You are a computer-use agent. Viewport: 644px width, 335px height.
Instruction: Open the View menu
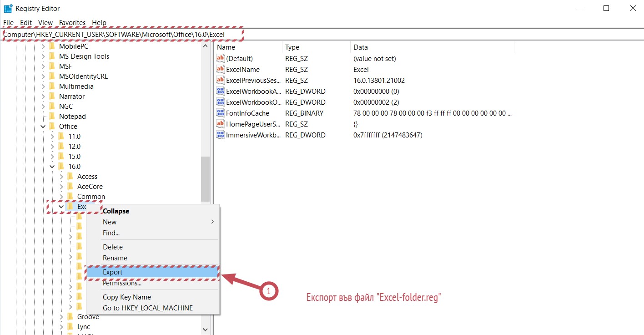click(x=45, y=22)
